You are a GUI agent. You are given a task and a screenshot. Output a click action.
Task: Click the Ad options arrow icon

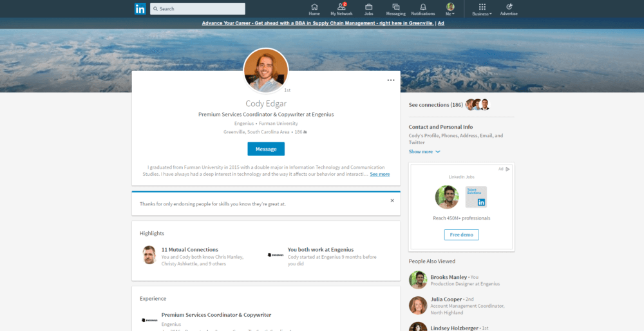pos(507,169)
